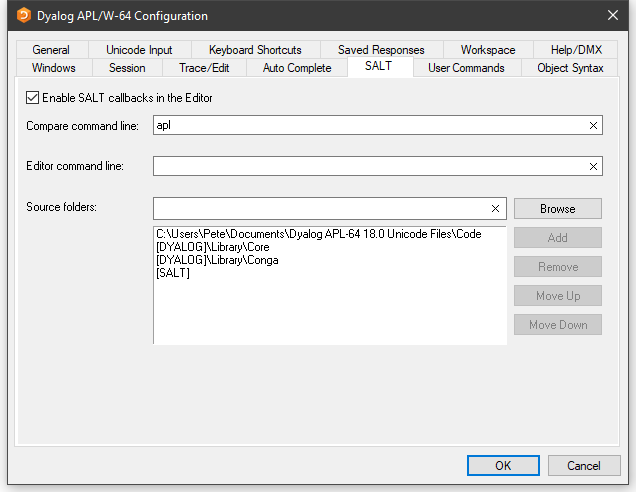This screenshot has height=492, width=636.
Task: Close the Configuration dialog window
Action: tap(612, 15)
